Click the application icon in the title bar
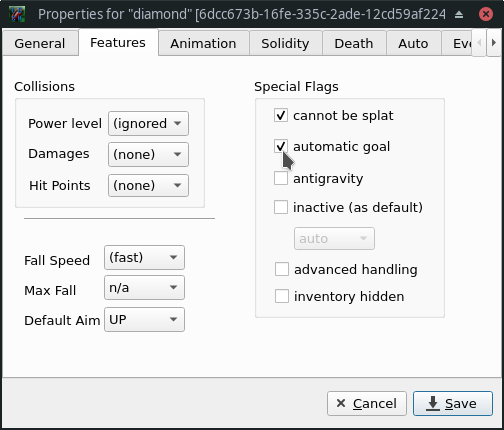Screen dimensions: 504x430 pyautogui.click(x=17, y=14)
